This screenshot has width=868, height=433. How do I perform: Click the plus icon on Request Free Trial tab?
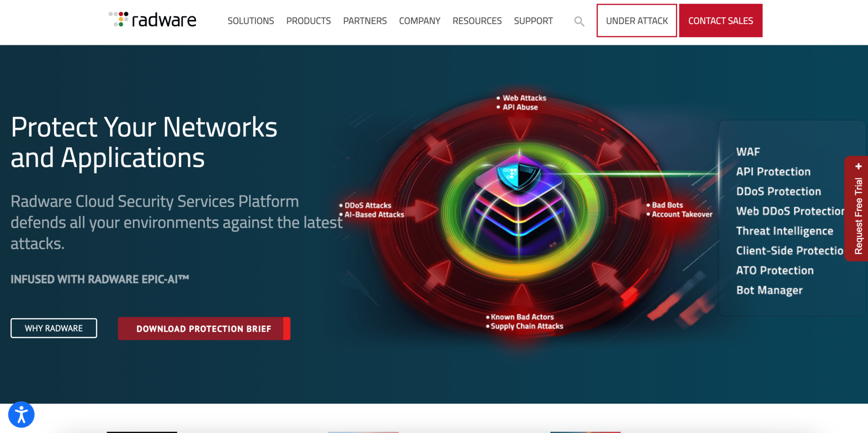click(x=858, y=167)
